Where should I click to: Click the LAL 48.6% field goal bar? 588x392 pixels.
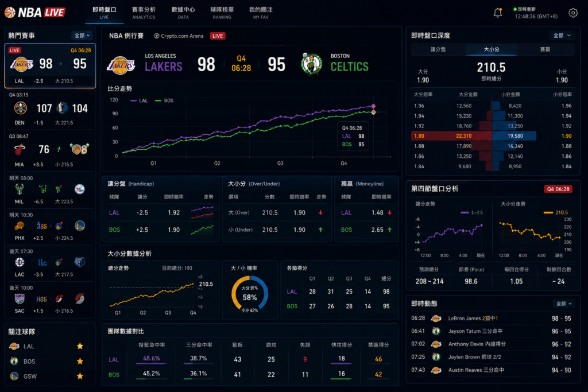152,363
